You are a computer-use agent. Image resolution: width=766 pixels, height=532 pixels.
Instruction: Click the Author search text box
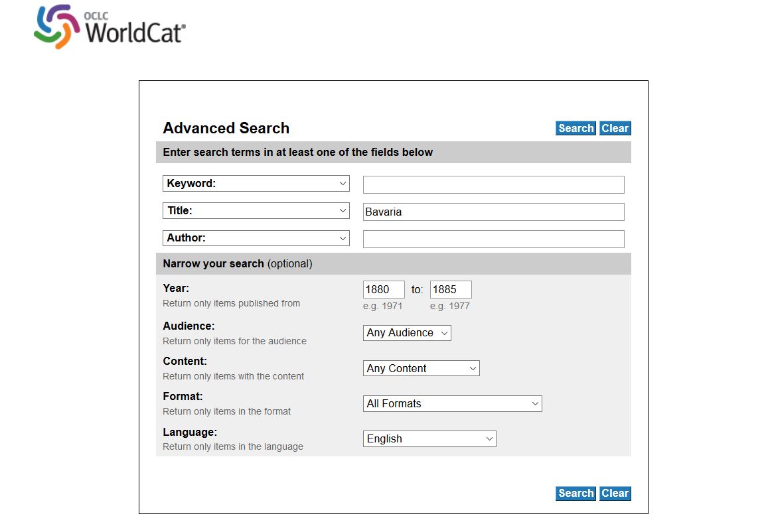click(x=493, y=239)
